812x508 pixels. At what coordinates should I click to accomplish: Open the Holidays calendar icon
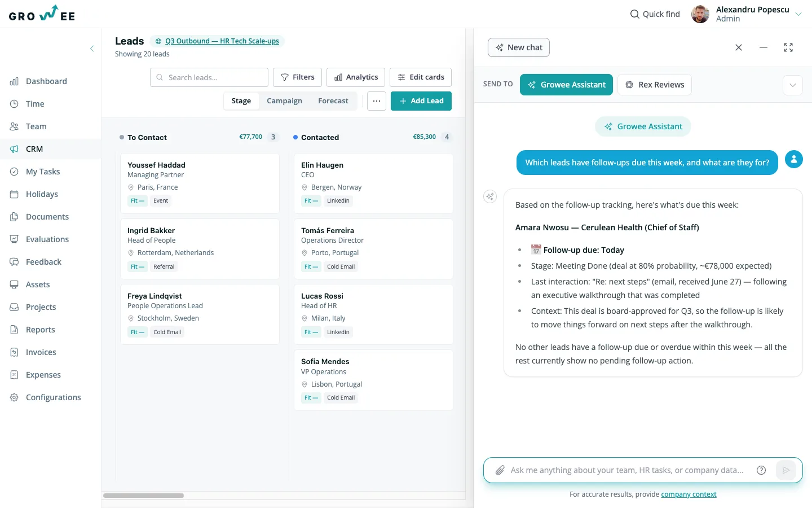pos(14,194)
